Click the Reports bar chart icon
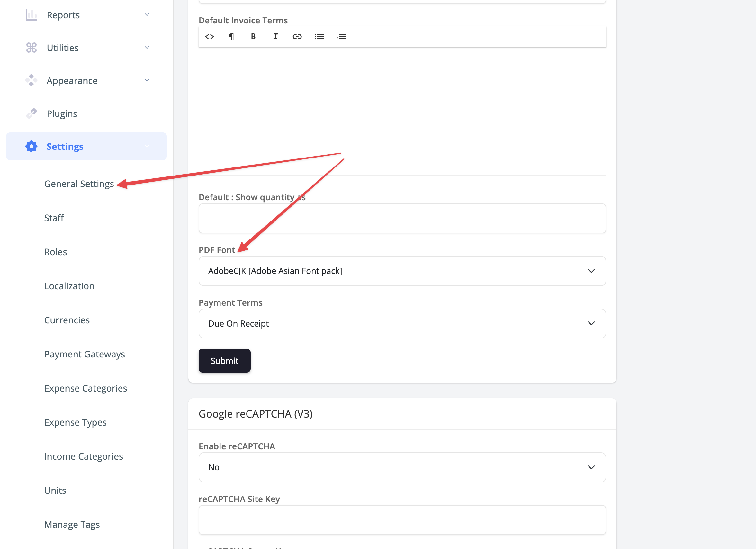Viewport: 756px width, 549px height. (31, 15)
